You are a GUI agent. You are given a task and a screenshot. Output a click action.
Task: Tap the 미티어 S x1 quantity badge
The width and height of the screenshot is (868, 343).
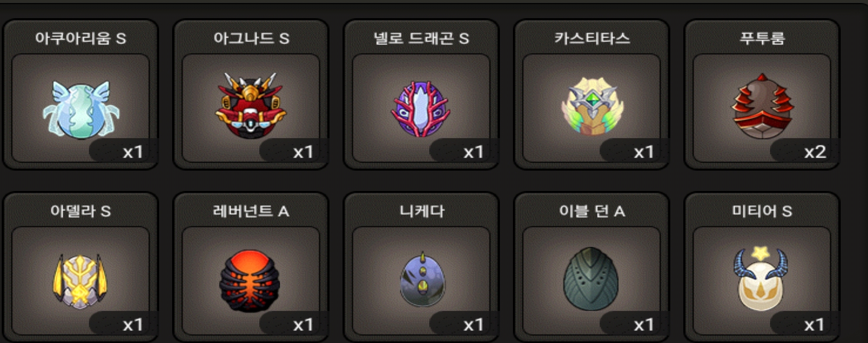805,324
